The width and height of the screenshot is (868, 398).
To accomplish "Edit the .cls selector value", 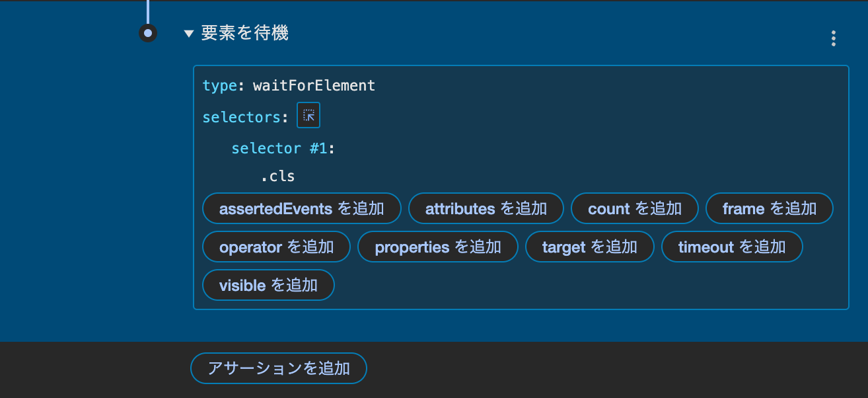I will point(277,177).
